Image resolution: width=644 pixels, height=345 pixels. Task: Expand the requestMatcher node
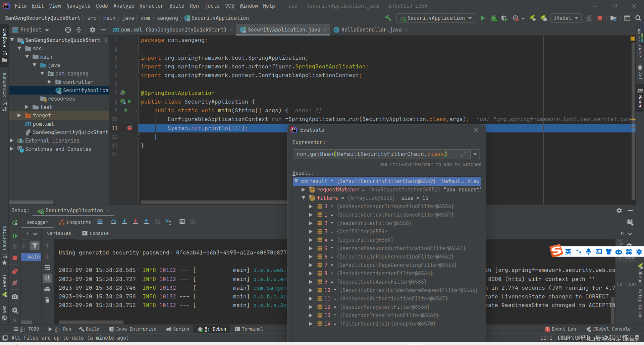tap(303, 189)
